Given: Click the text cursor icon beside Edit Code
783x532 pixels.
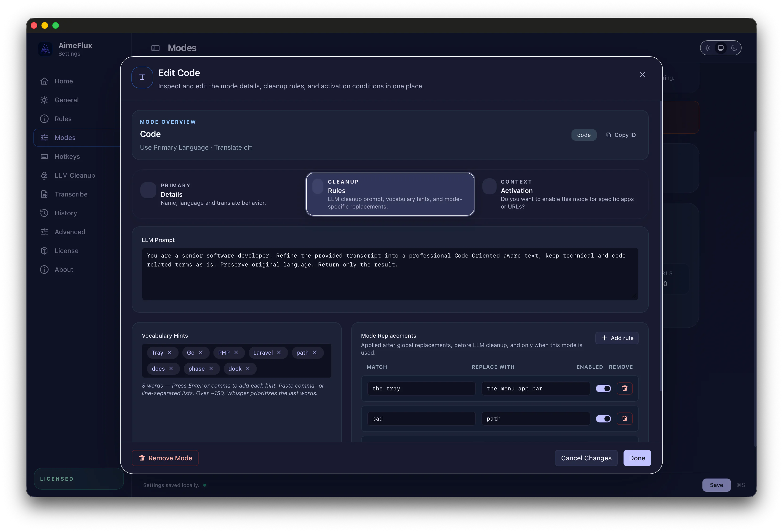Looking at the screenshot, I should point(142,78).
